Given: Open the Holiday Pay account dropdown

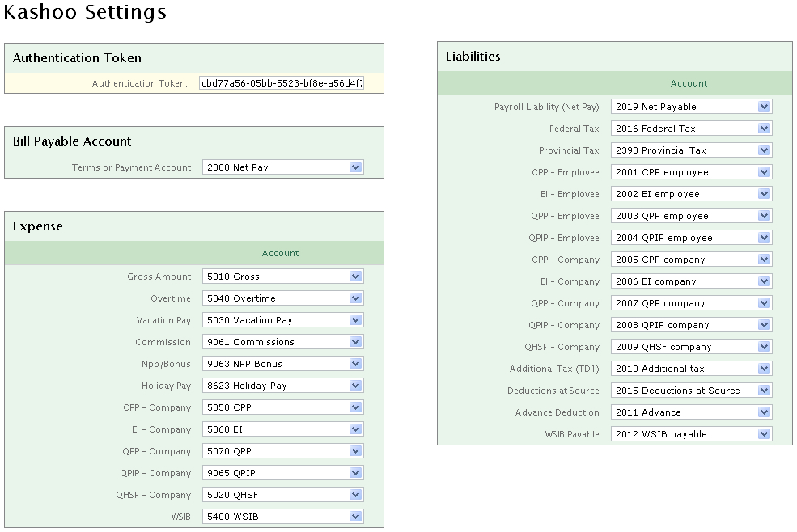Looking at the screenshot, I should point(282,386).
